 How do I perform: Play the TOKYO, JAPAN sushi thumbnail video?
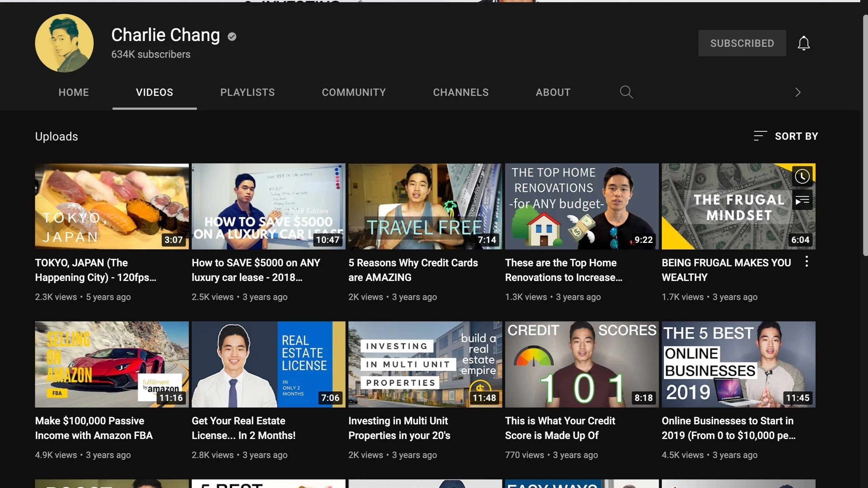[x=112, y=206]
